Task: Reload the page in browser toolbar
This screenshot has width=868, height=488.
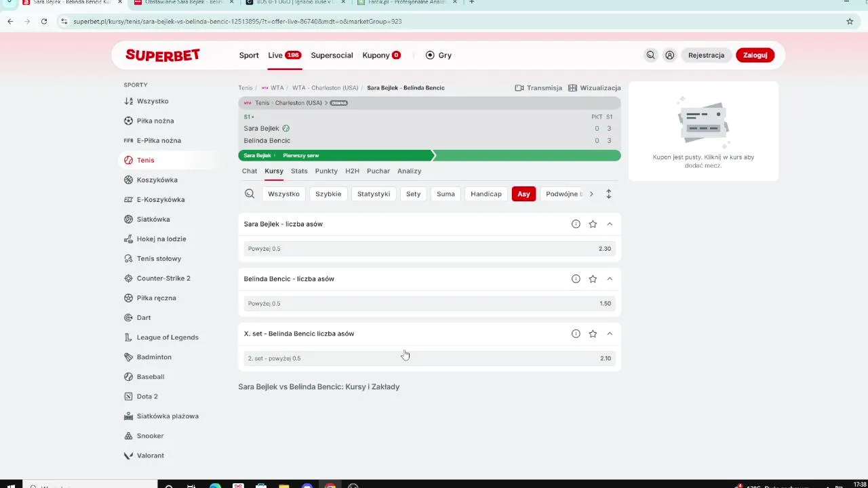Action: point(44,22)
